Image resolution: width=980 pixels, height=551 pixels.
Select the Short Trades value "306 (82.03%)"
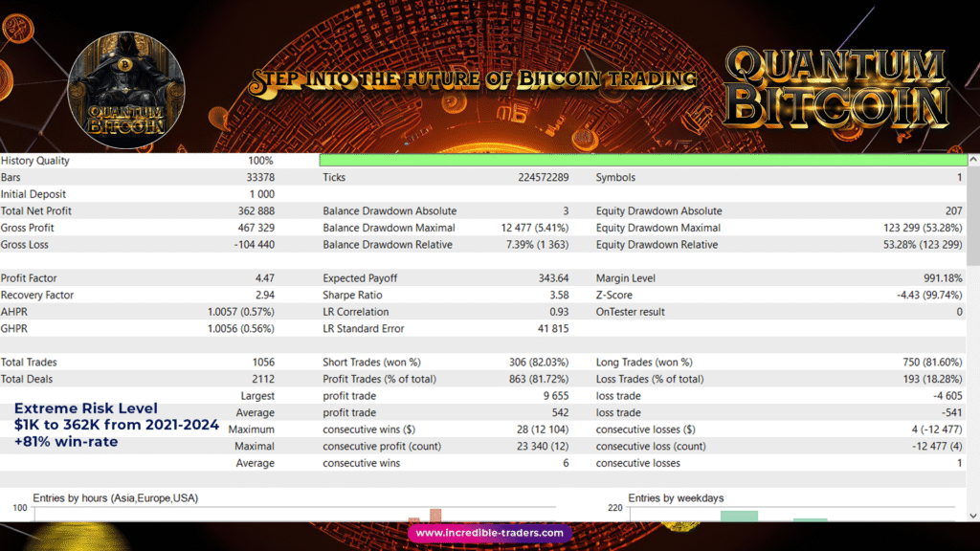coord(539,363)
